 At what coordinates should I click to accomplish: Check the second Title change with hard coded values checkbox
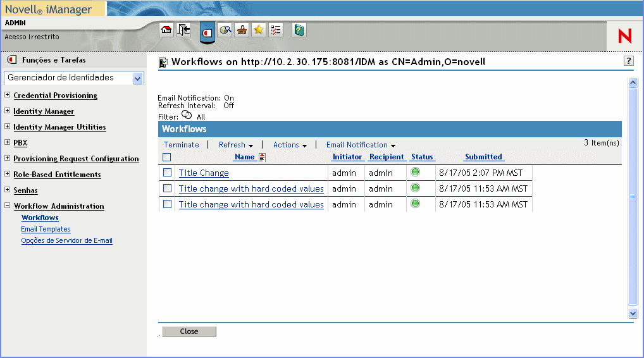167,188
